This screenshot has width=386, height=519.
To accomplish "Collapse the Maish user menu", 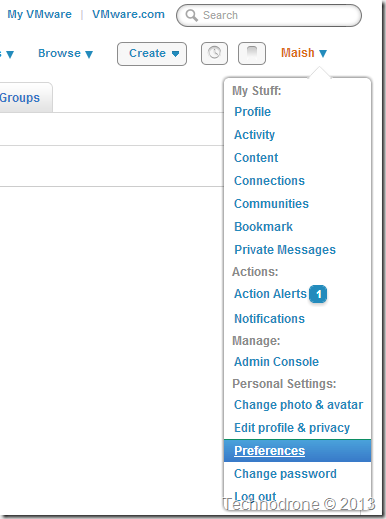I will tap(304, 53).
